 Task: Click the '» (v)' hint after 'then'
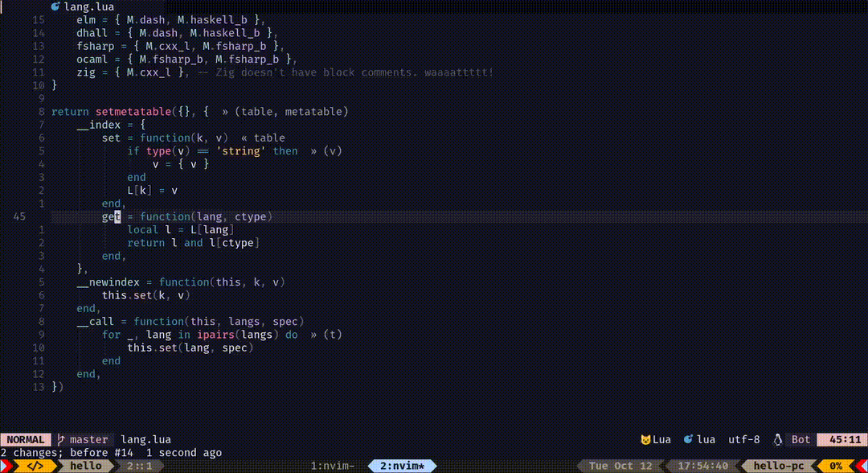(326, 151)
